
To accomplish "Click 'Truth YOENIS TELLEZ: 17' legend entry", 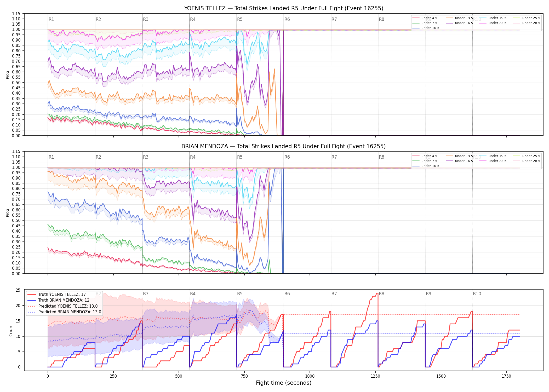I will pyautogui.click(x=56, y=294).
